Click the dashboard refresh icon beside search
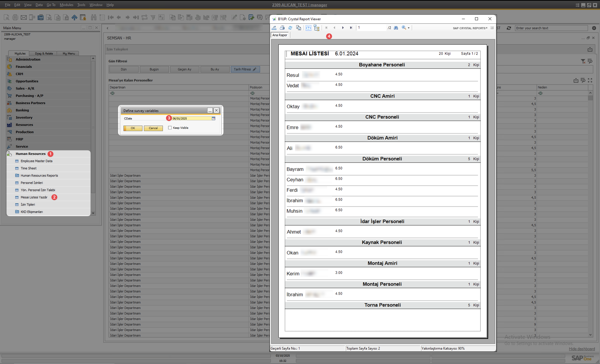600x364 pixels. pos(509,28)
